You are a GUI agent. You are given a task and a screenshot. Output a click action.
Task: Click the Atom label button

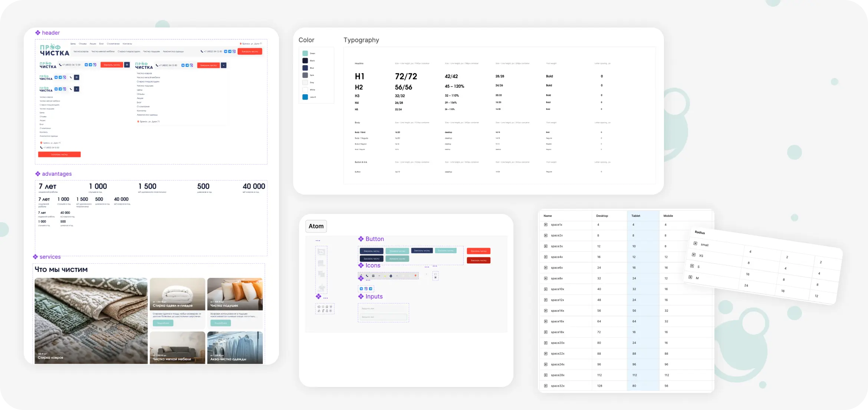tap(316, 226)
